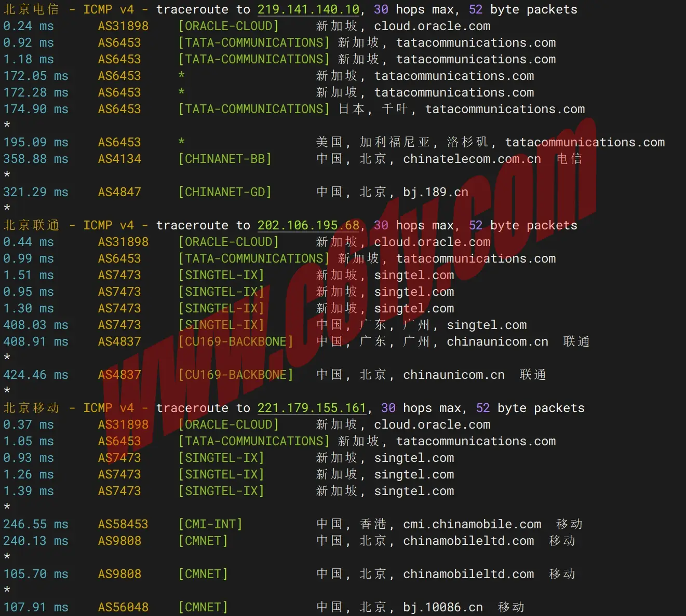The width and height of the screenshot is (686, 616).
Task: Select the 0.95 ms latency value
Action: pos(29,292)
